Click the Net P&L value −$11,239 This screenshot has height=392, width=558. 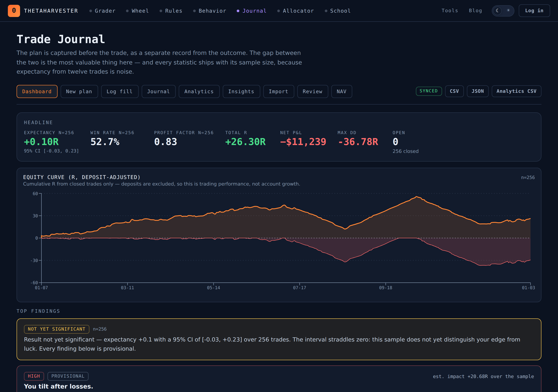[303, 142]
